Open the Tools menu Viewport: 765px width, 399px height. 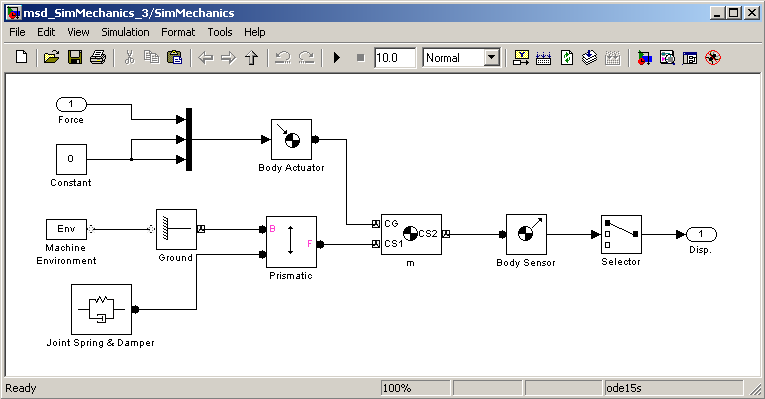coord(220,32)
